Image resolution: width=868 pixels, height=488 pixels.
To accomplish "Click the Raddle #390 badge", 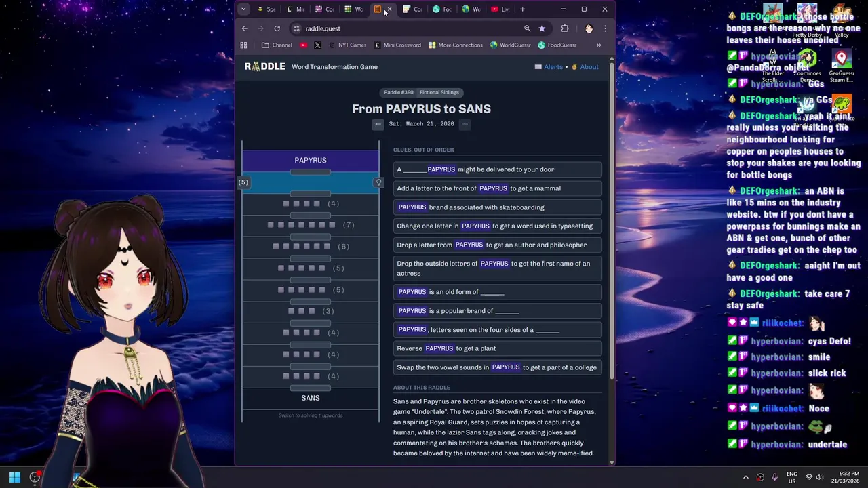I will click(x=398, y=92).
